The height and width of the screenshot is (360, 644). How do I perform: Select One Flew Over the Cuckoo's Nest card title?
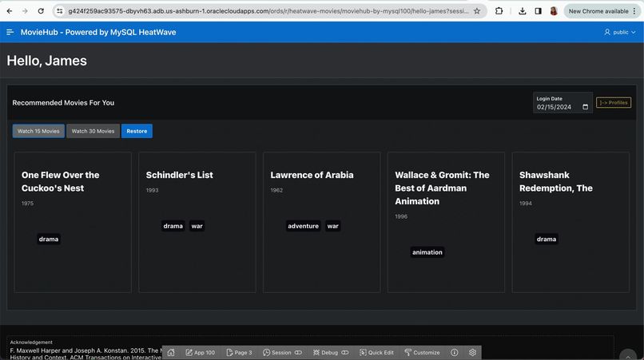click(x=61, y=181)
